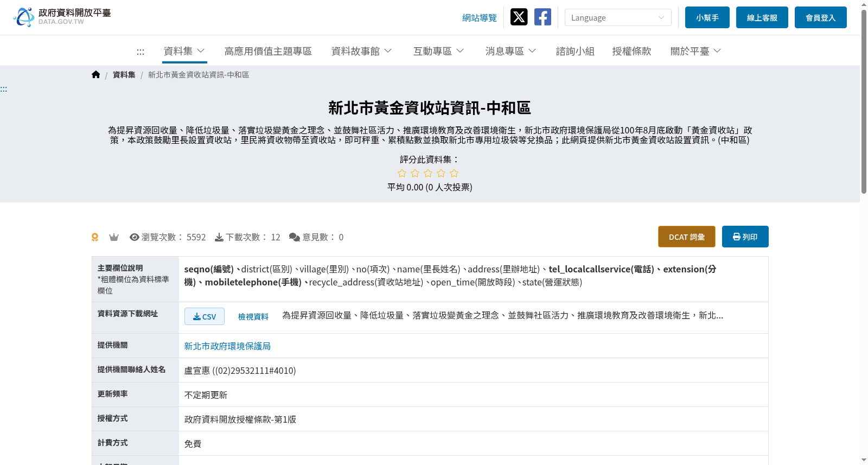Rate dataset with the third star
This screenshot has height=465, width=868.
click(x=428, y=173)
